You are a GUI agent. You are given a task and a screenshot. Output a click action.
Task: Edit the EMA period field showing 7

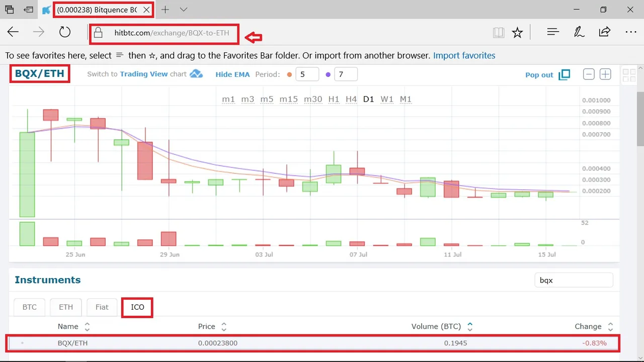[x=346, y=74]
